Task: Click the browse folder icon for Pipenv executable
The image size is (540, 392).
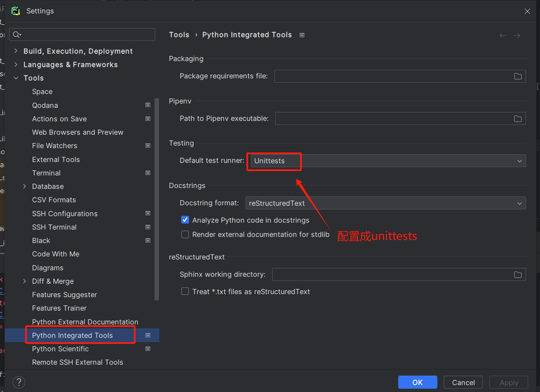Action: [517, 119]
